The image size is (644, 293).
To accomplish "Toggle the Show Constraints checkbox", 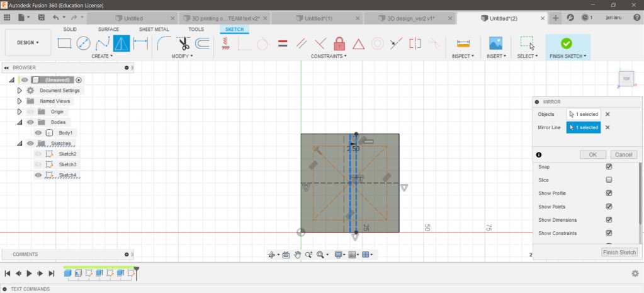I will point(609,233).
